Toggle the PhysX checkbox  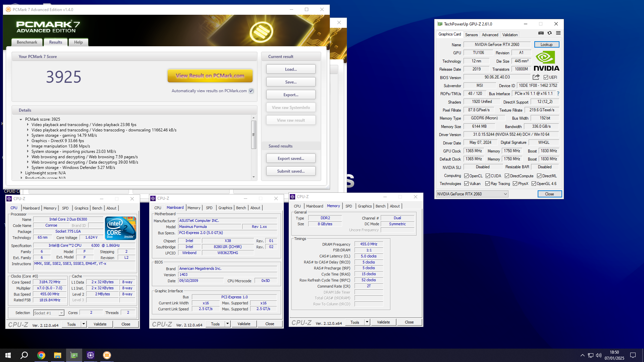pyautogui.click(x=515, y=184)
